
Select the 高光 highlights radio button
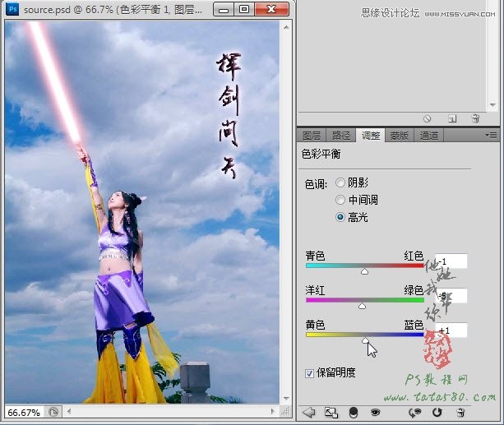(x=340, y=217)
